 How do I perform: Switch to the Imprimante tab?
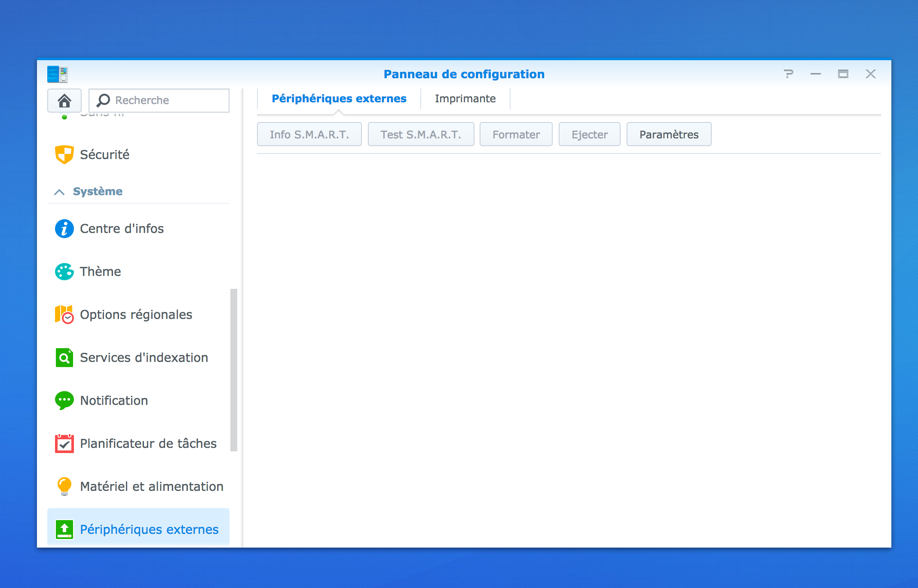465,99
